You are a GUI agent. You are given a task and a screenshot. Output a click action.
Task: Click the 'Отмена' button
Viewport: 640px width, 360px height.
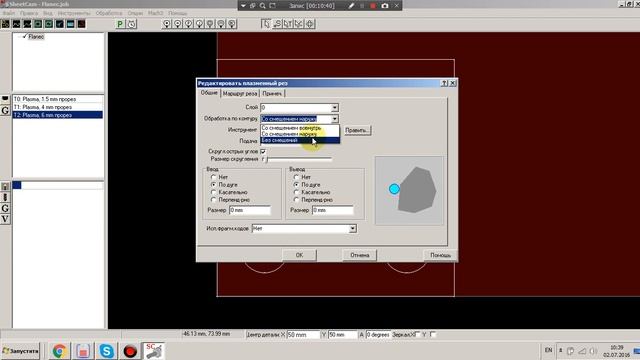(x=360, y=255)
